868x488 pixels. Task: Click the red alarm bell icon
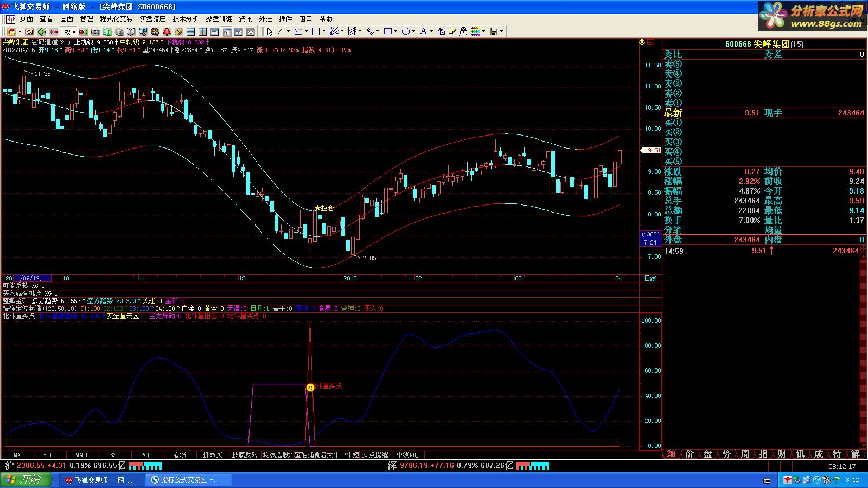coord(167,32)
